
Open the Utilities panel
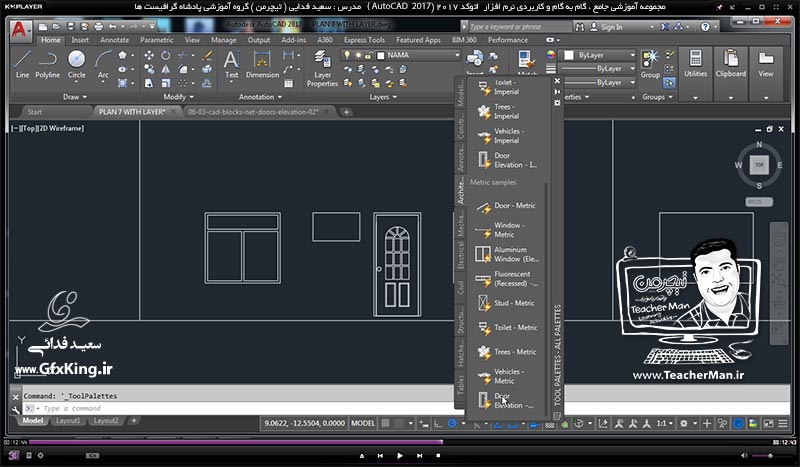695,73
